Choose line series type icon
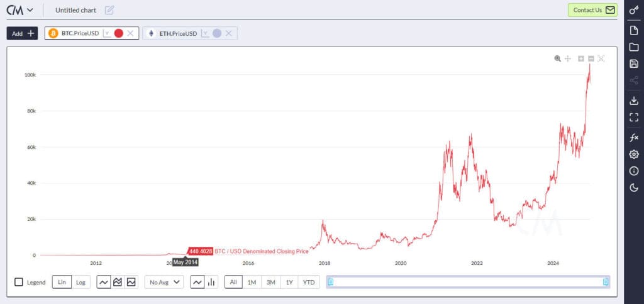 (x=197, y=282)
